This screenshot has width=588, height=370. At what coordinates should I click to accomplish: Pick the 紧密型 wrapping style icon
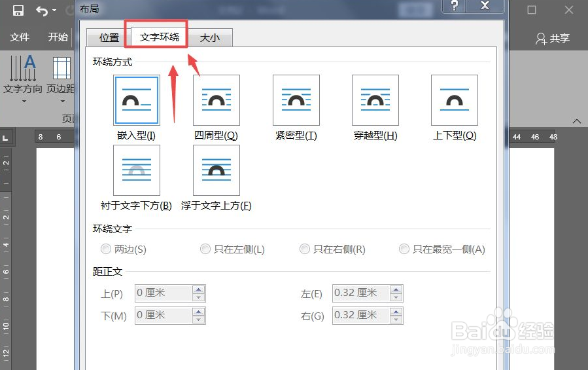(x=296, y=100)
